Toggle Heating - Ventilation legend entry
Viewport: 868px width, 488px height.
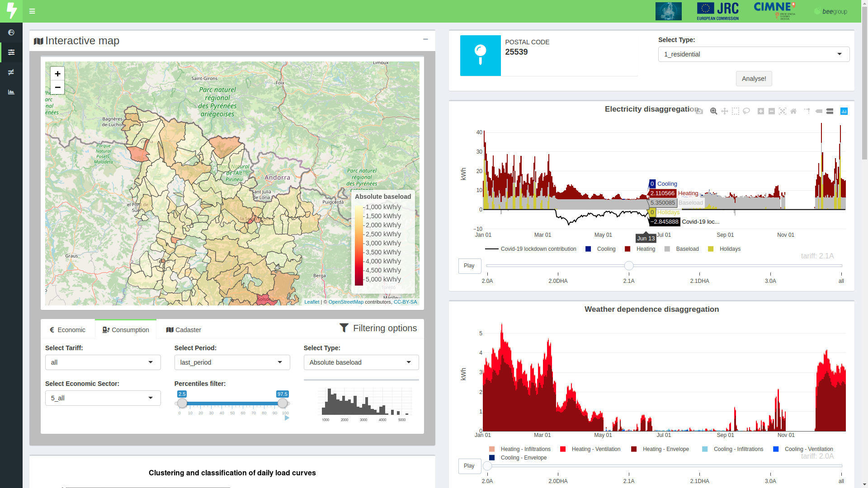tap(590, 449)
